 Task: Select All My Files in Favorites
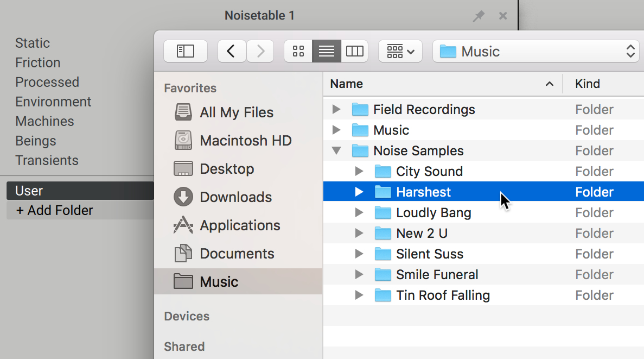coord(237,112)
